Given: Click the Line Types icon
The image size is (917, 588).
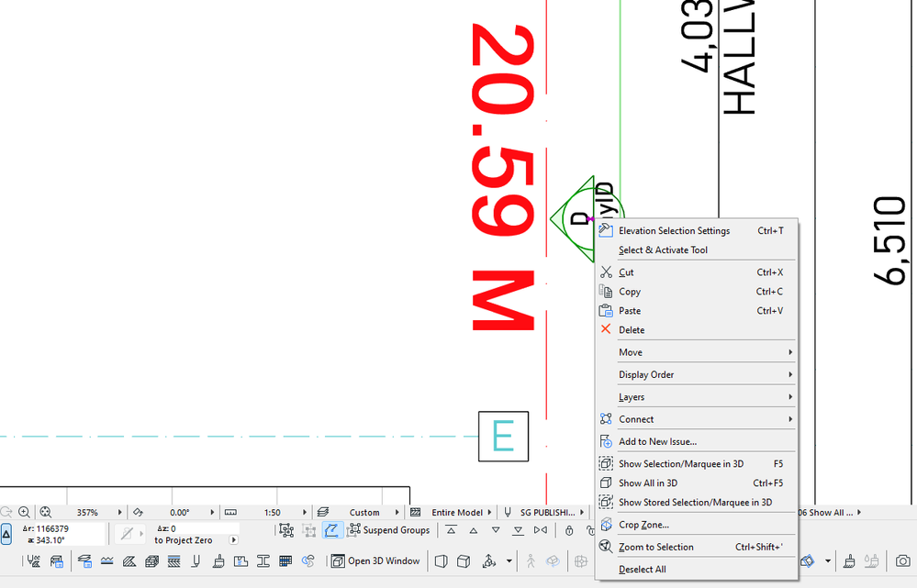Looking at the screenshot, I should pos(107,561).
